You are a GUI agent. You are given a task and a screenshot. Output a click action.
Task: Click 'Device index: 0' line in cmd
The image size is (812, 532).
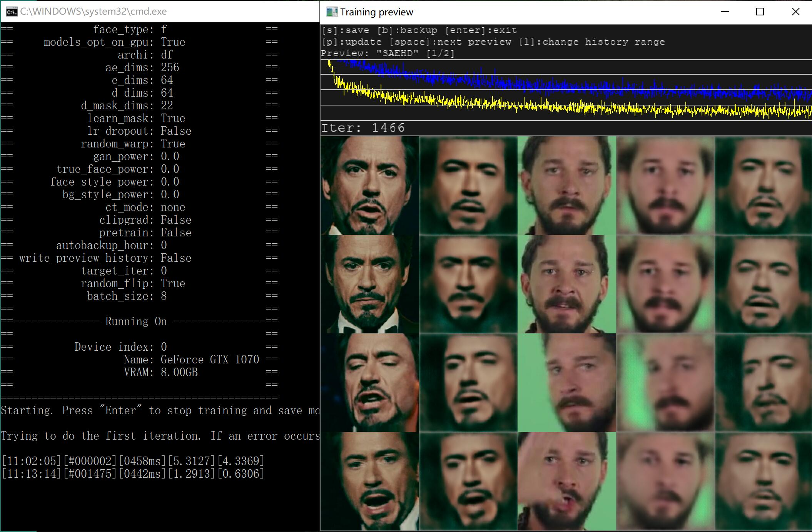pos(121,347)
